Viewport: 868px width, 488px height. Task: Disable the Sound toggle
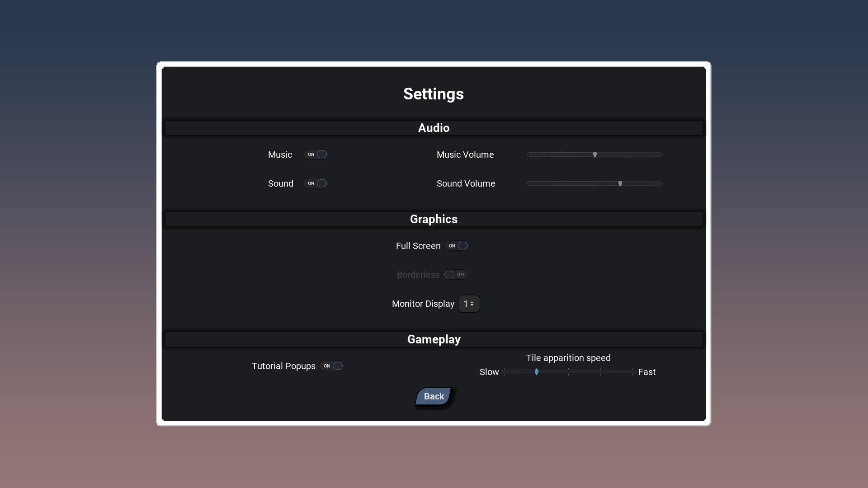pyautogui.click(x=316, y=183)
